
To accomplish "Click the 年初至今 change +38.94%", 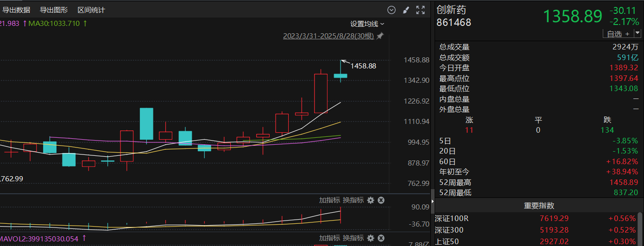I will [622, 172].
